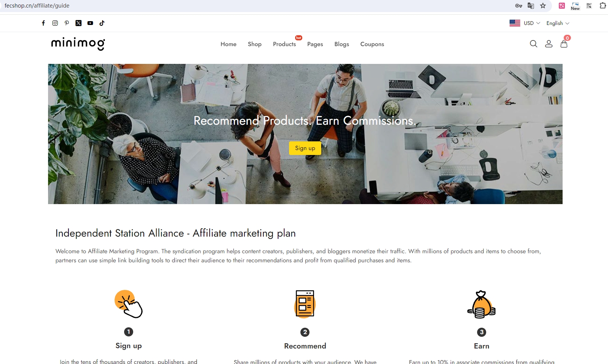Open the Products menu item
The image size is (608, 364).
coord(285,44)
